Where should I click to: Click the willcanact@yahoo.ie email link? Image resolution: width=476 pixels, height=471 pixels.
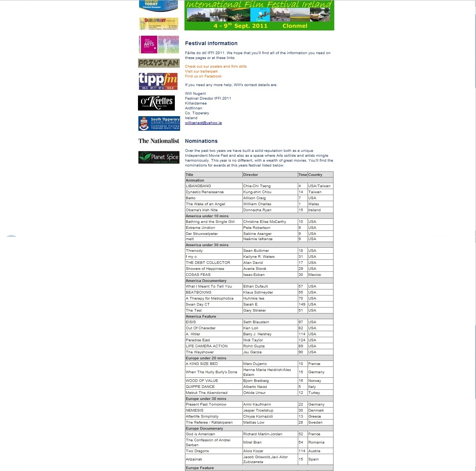(203, 123)
